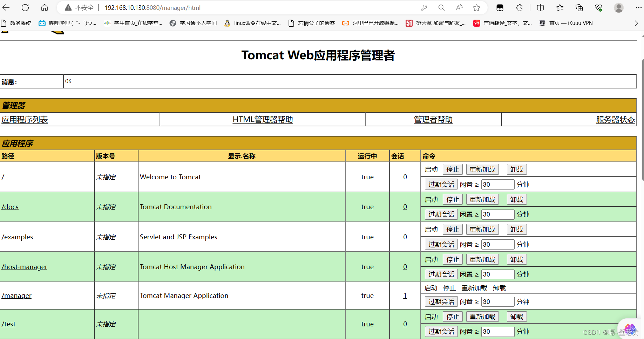644x339 pixels.
Task: Open 第六章 加密与解密 bookmark
Action: tap(436, 23)
